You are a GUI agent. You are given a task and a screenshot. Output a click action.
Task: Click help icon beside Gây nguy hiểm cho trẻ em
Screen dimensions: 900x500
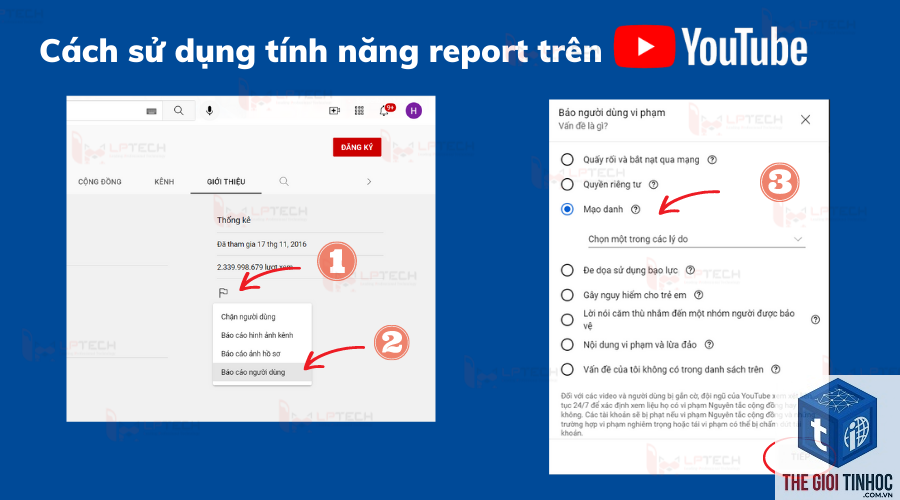[x=699, y=295]
